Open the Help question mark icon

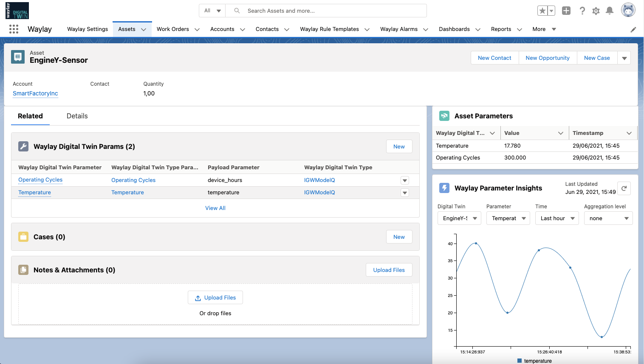582,11
